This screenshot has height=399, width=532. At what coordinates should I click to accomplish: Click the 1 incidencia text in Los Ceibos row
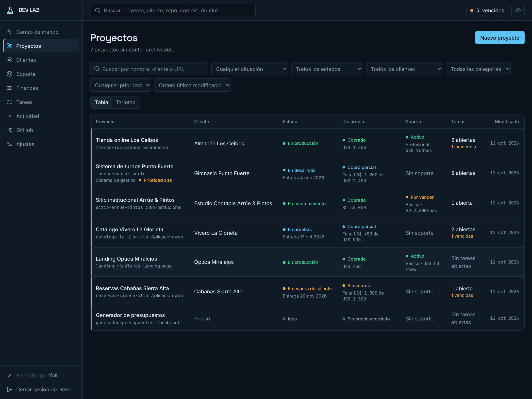(x=463, y=147)
